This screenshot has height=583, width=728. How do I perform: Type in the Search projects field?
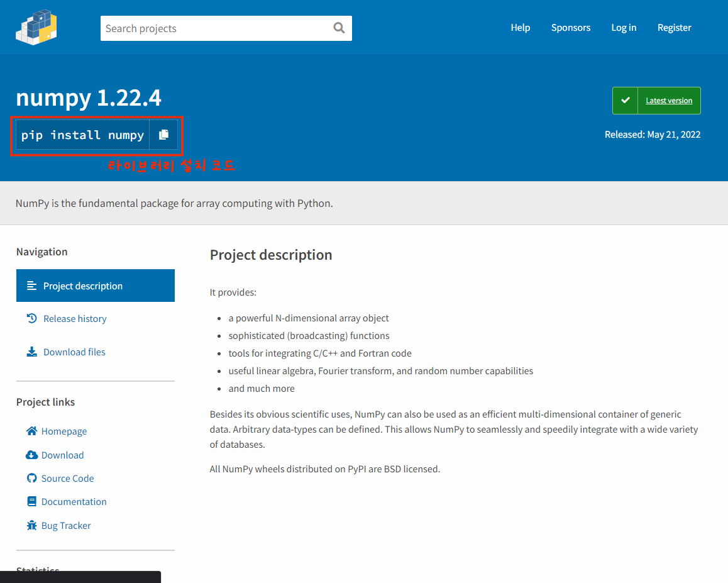tap(214, 28)
